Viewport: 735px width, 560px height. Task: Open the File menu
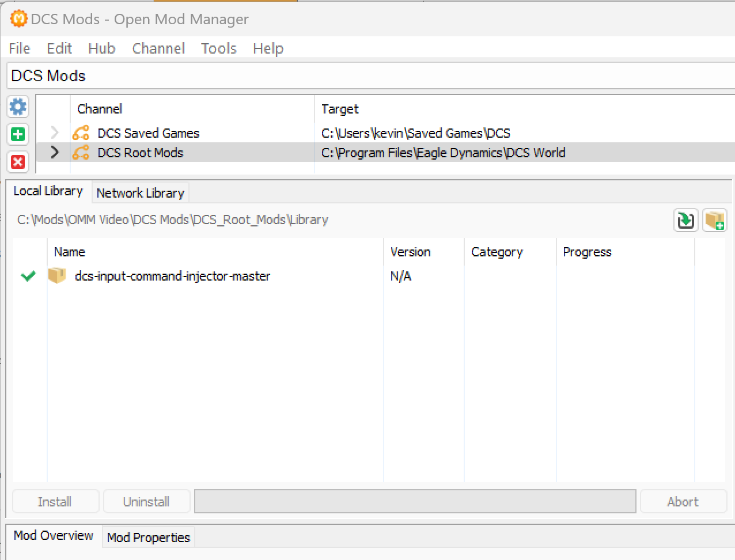pos(20,48)
